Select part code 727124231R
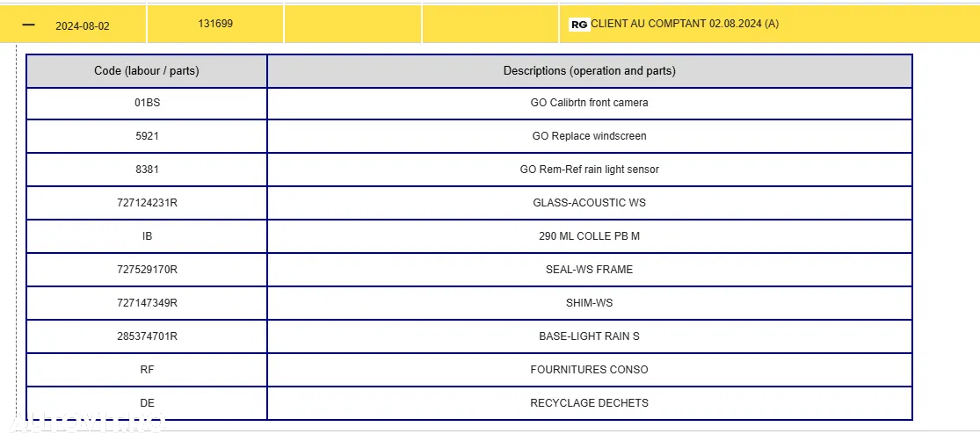980x441 pixels. coord(147,203)
